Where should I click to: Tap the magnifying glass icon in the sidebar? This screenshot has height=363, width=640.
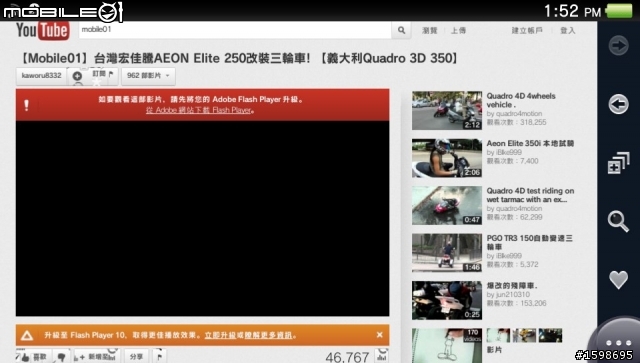pyautogui.click(x=618, y=221)
